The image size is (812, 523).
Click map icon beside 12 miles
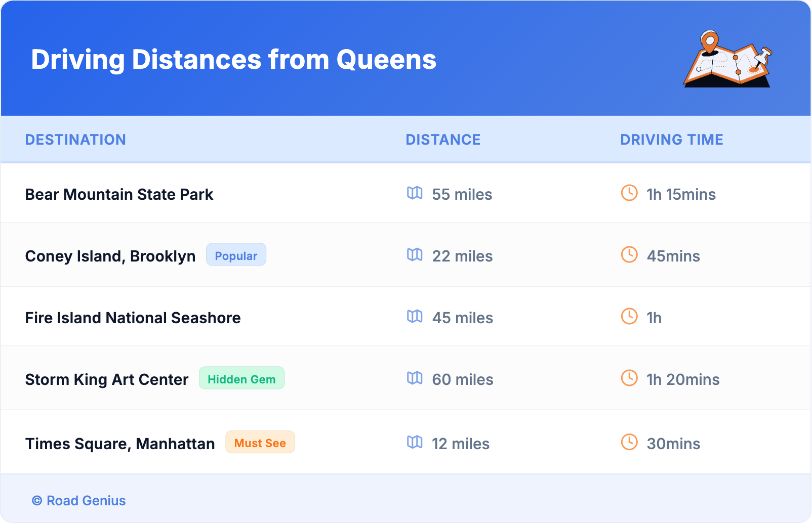tap(415, 443)
